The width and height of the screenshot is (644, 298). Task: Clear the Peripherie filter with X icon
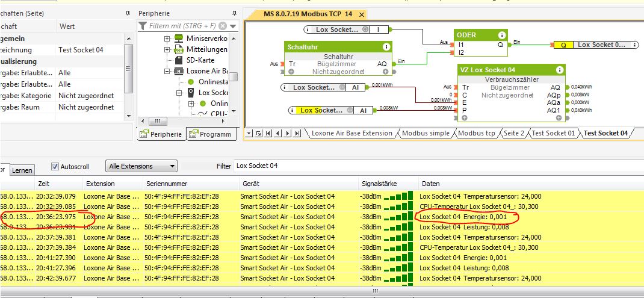point(223,26)
